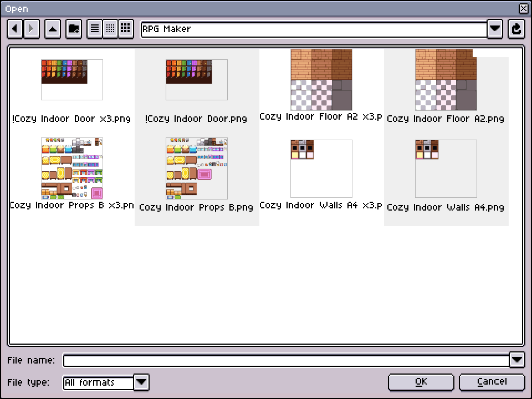Close the Open dialog
Screen dimensions: 532x399
524,8
